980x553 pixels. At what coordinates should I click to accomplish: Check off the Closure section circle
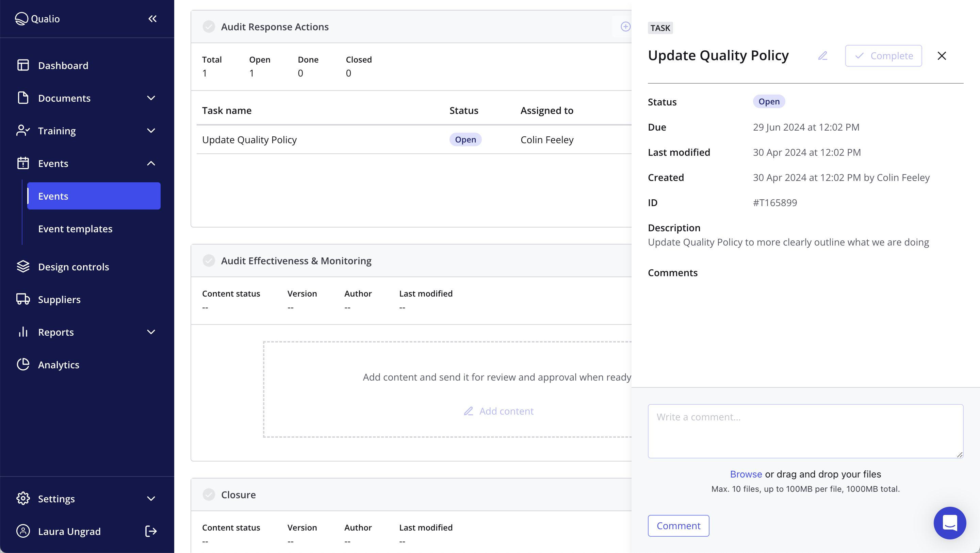[209, 495]
